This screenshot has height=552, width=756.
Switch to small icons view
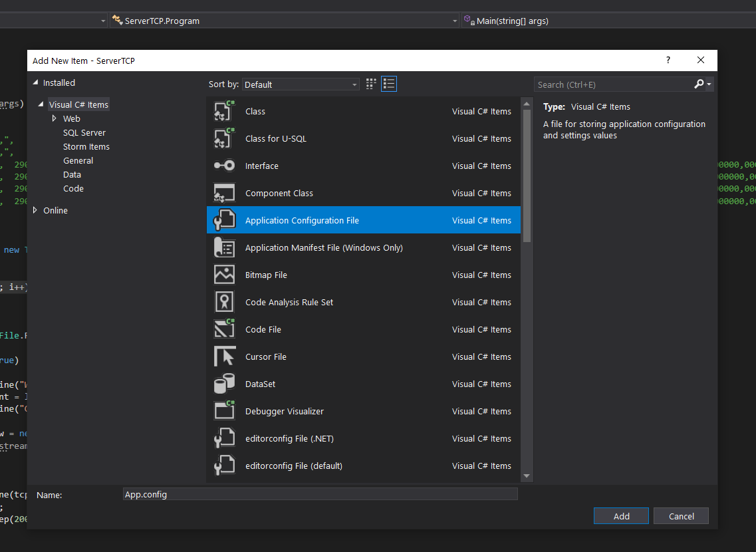coord(389,84)
